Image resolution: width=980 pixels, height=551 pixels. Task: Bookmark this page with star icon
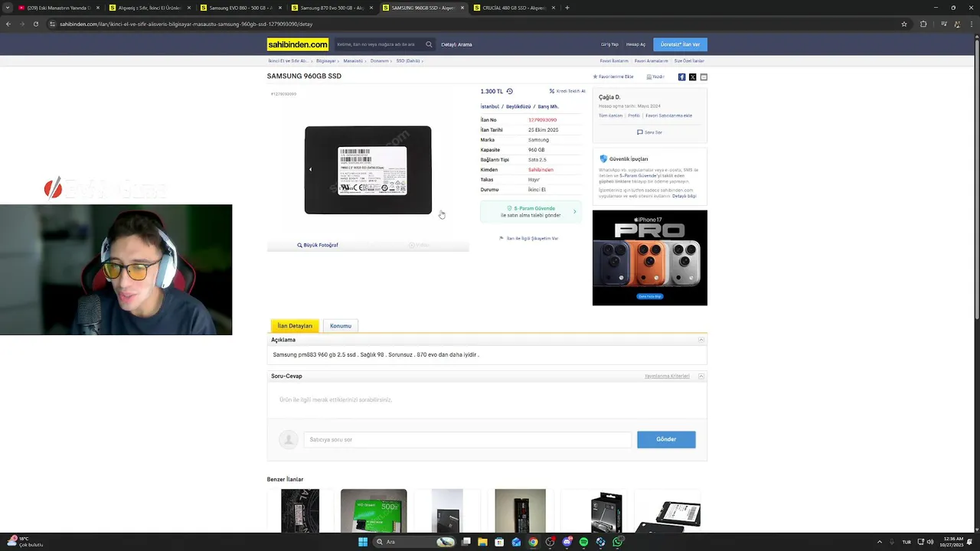coord(904,24)
